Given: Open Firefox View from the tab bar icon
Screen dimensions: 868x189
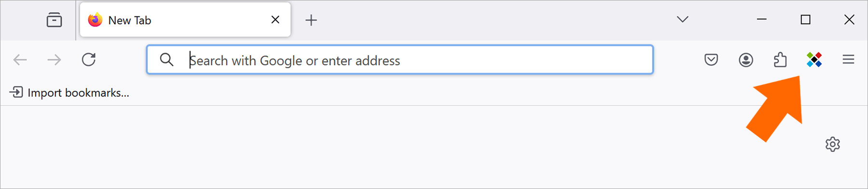Looking at the screenshot, I should pos(54,20).
